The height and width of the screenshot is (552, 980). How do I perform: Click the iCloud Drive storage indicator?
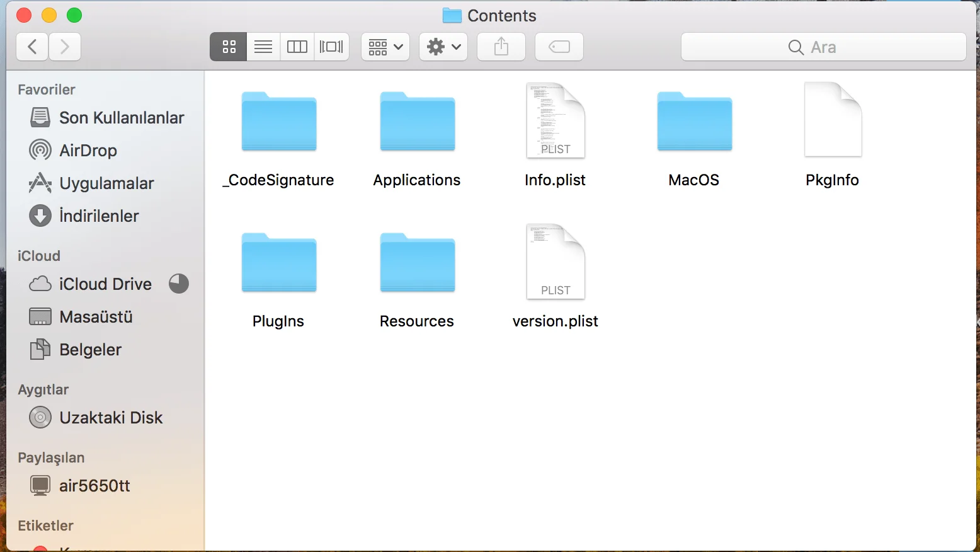point(179,284)
